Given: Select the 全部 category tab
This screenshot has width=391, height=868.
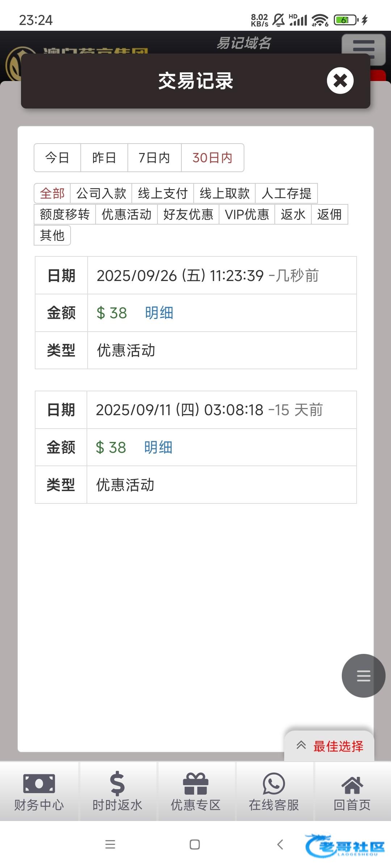Looking at the screenshot, I should pos(52,193).
